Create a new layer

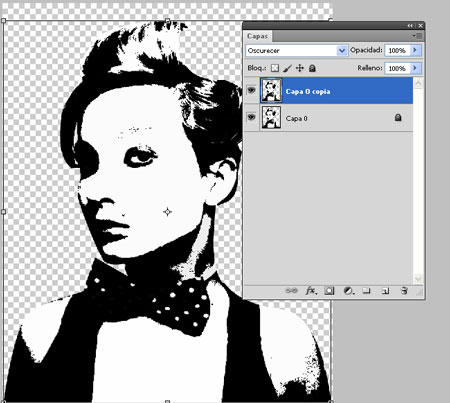[385, 291]
